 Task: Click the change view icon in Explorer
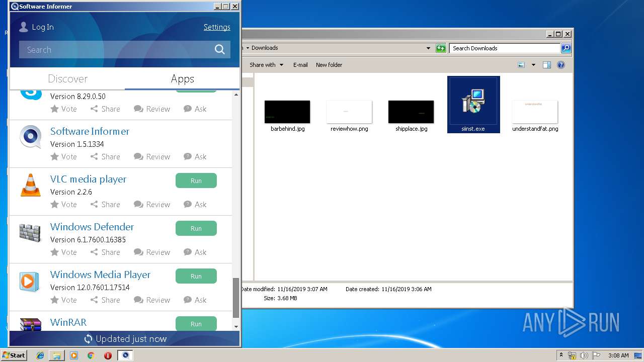click(521, 65)
